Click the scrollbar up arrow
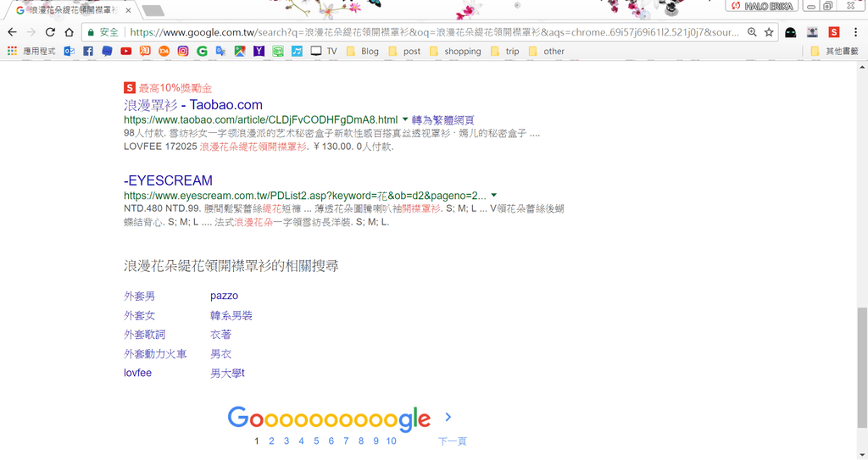 point(862,67)
